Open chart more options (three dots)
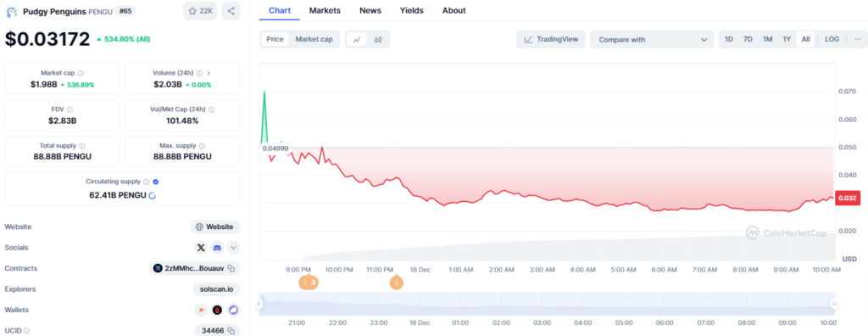 [x=858, y=39]
